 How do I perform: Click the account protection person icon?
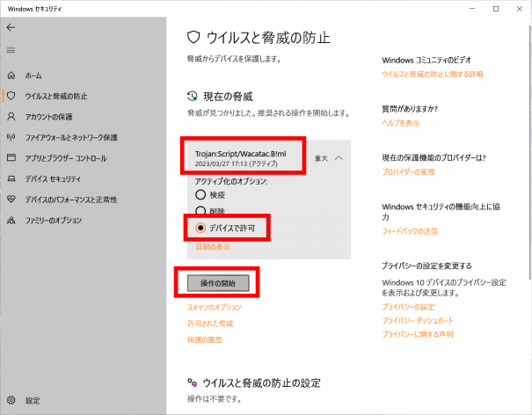(11, 117)
